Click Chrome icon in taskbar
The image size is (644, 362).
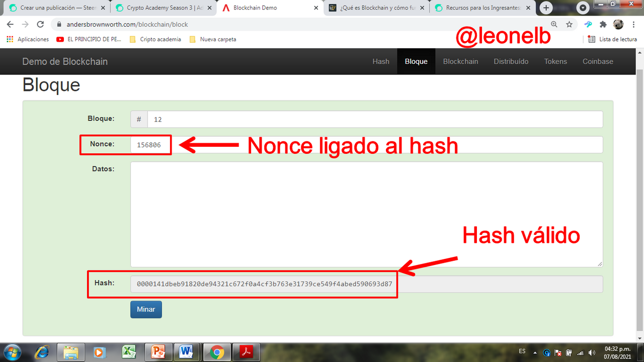[217, 351]
